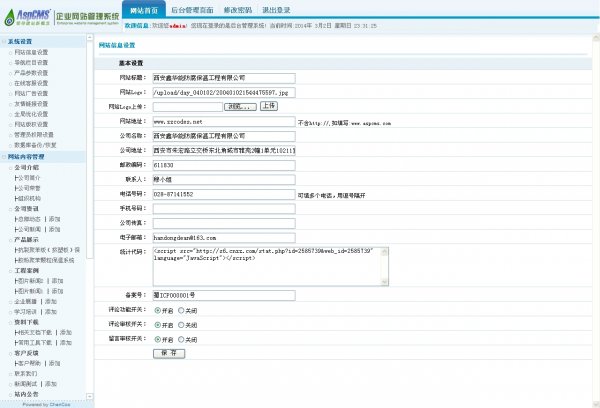Viewport: 600px width, 408px height.
Task: Click 添加 next to 常用工具下载
Action: click(x=65, y=343)
